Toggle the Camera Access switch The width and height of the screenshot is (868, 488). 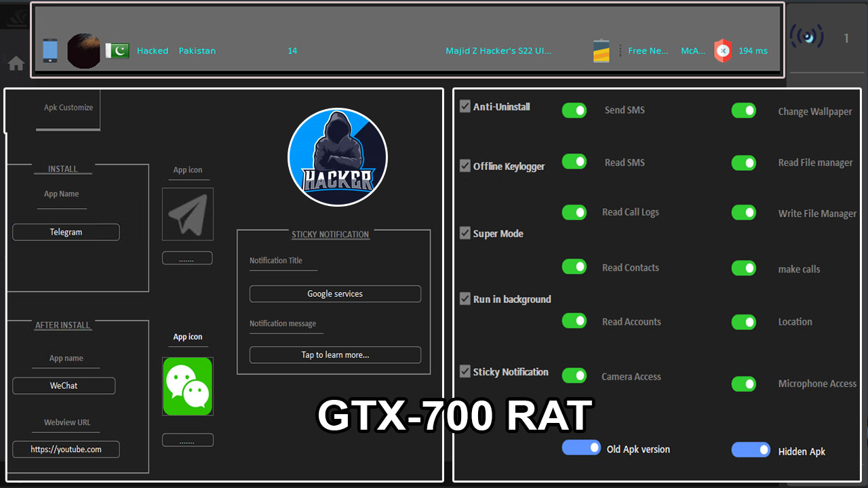coord(574,375)
